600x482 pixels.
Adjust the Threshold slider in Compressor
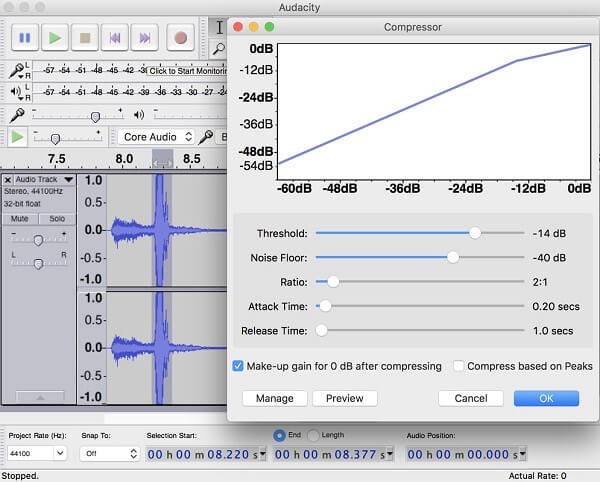tap(475, 233)
